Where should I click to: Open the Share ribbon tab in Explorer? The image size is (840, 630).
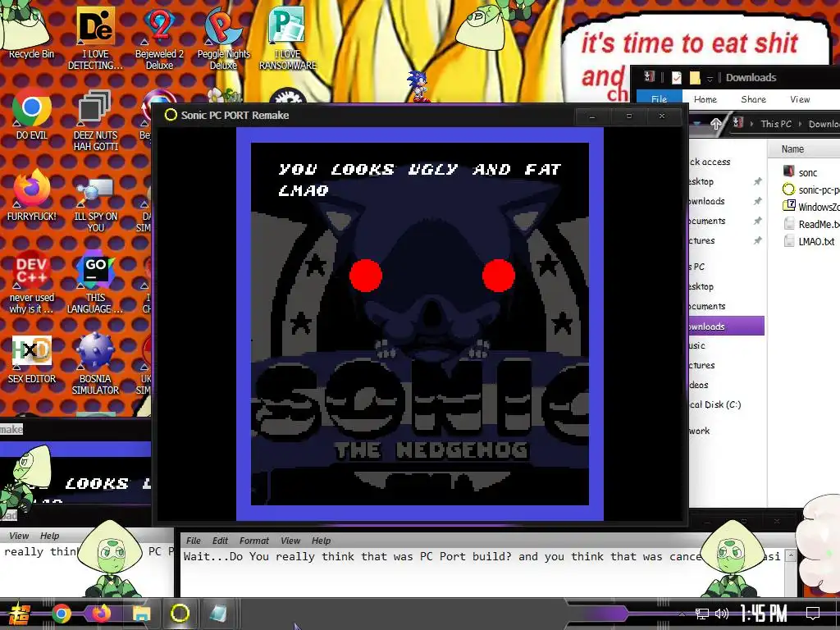pyautogui.click(x=753, y=99)
